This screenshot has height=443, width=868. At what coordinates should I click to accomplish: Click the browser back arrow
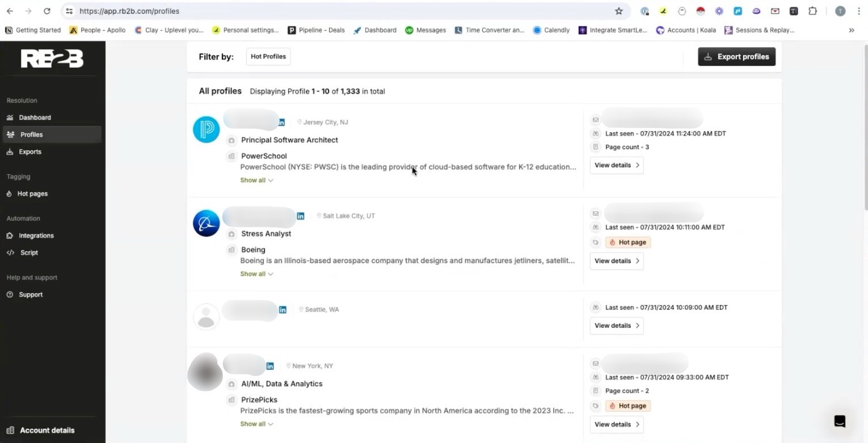point(10,11)
